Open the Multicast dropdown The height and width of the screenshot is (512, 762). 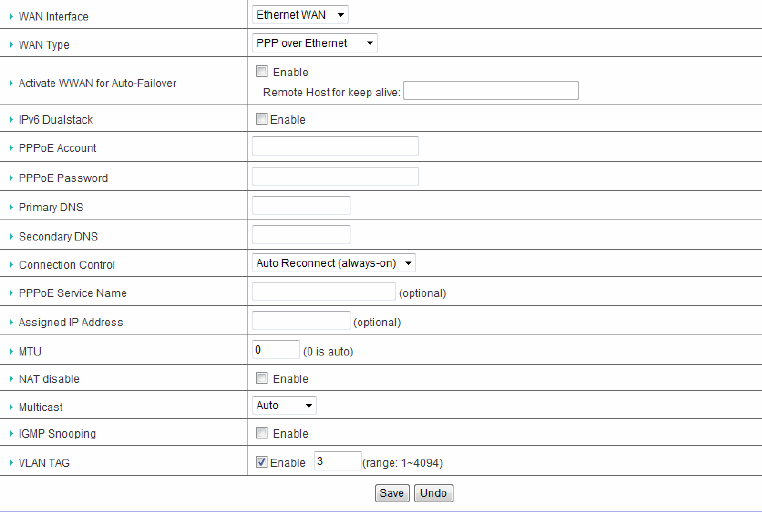coord(284,405)
